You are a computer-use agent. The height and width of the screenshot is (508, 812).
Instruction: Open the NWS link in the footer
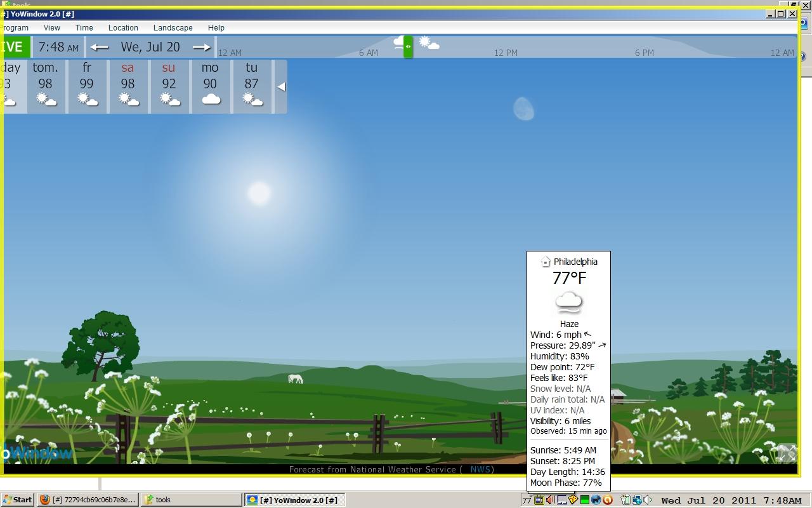coord(480,470)
